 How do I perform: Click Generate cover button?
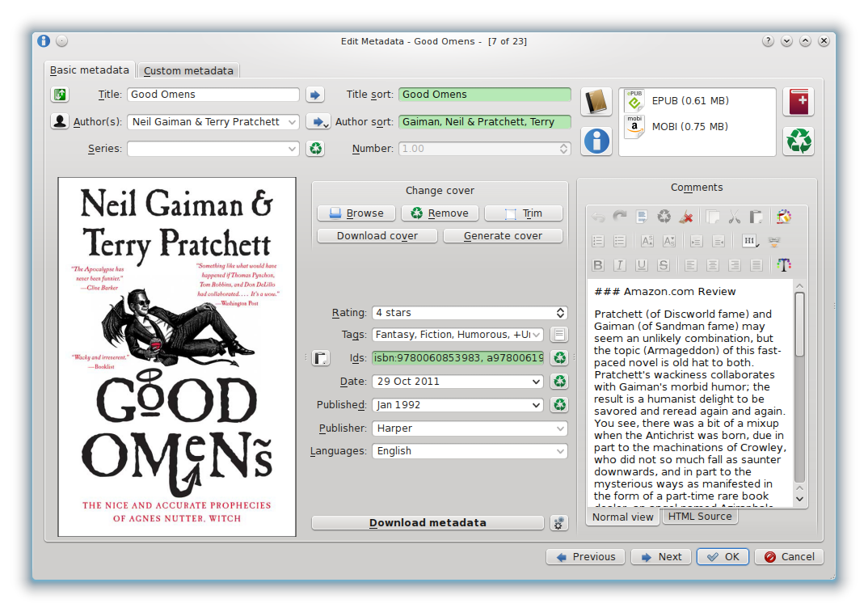point(503,236)
